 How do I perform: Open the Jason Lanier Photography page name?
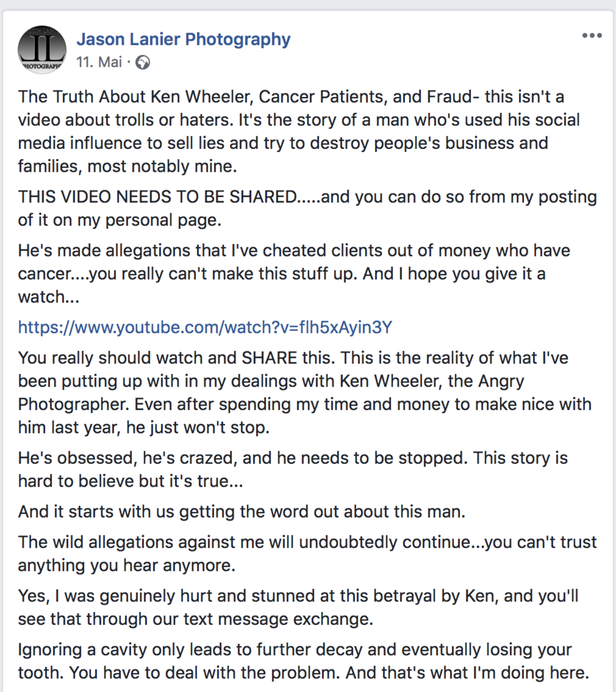(183, 39)
